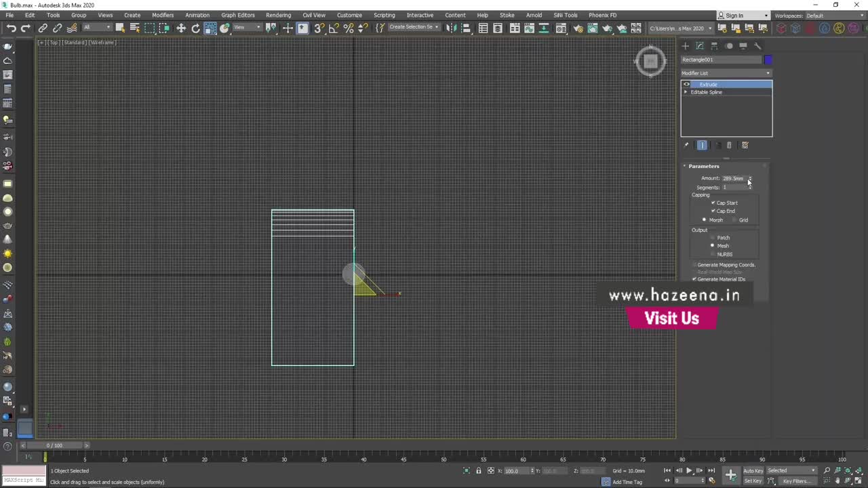Choose the Select and Rotate tool

point(196,28)
